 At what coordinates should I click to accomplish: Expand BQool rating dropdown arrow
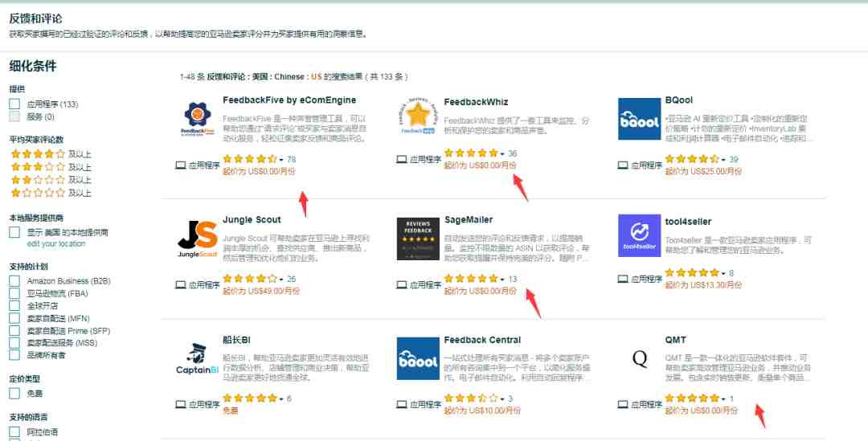tap(723, 160)
